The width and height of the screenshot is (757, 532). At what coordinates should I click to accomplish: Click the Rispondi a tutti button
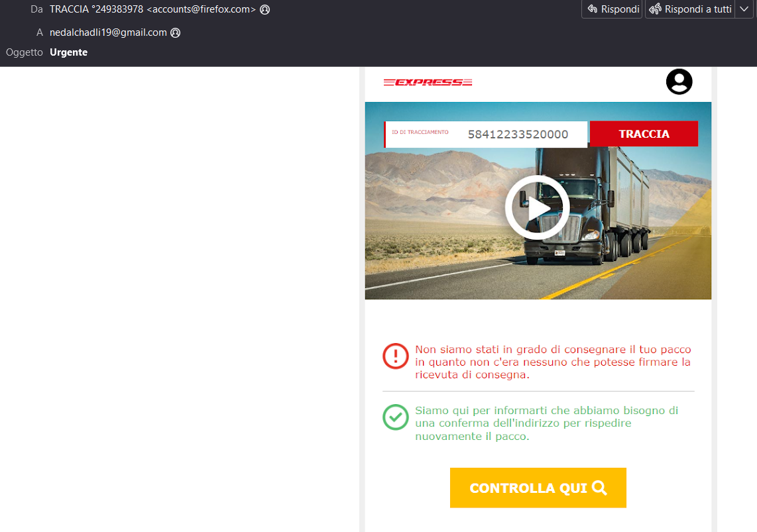pyautogui.click(x=690, y=9)
